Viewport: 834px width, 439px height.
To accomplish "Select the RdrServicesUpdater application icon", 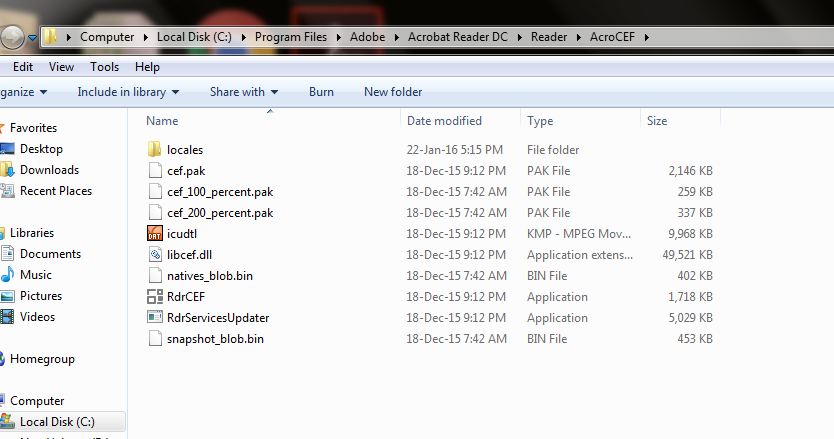I will [155, 318].
